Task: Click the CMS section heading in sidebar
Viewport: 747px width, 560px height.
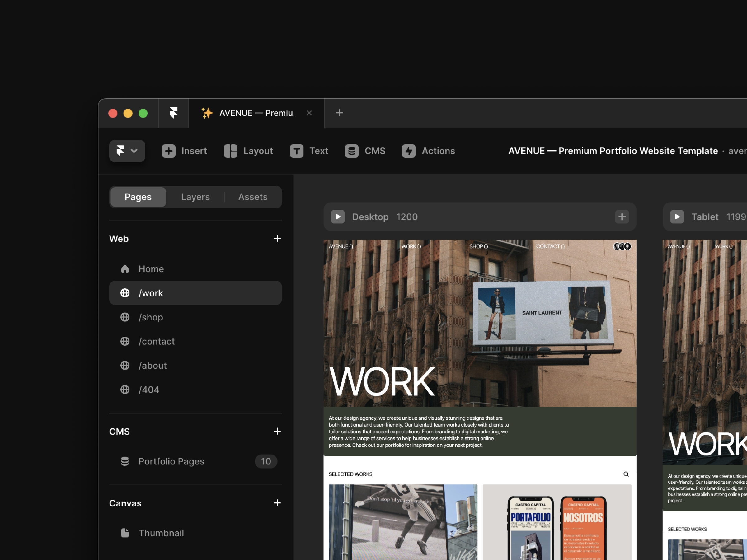Action: [x=120, y=432]
